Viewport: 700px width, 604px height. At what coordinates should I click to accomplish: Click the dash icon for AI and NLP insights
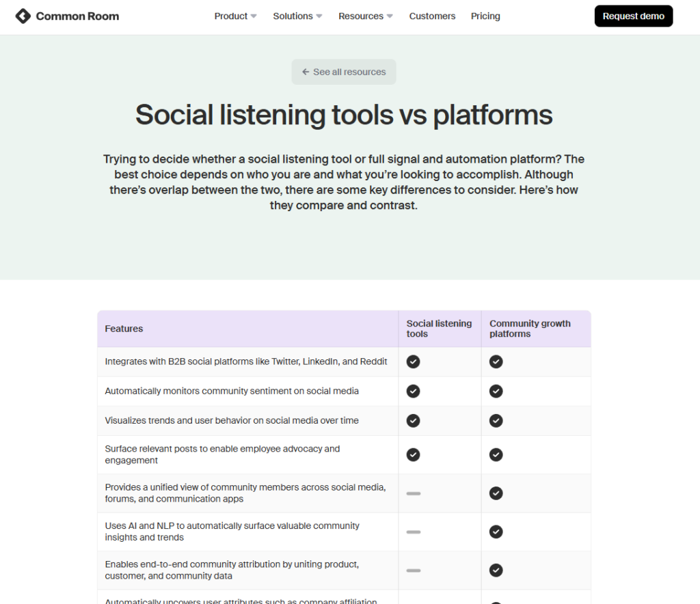click(413, 532)
